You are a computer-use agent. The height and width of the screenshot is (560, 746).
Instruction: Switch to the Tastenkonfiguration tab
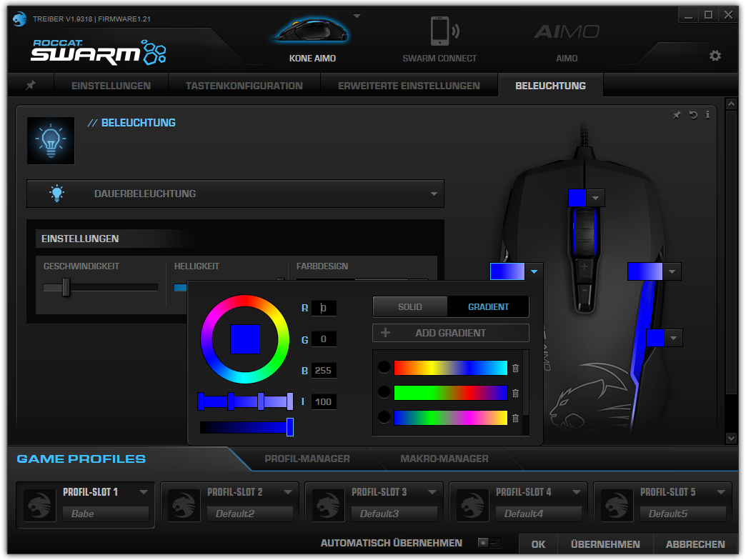(244, 86)
